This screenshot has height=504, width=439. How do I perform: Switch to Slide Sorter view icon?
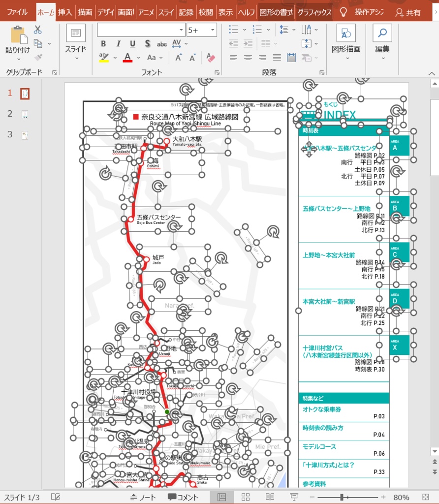click(246, 497)
